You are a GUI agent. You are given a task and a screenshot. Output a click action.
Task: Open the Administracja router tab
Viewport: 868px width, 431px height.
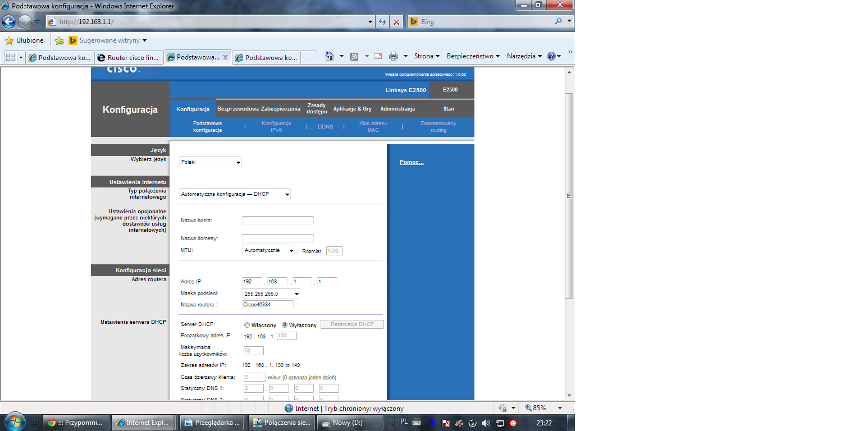(398, 109)
